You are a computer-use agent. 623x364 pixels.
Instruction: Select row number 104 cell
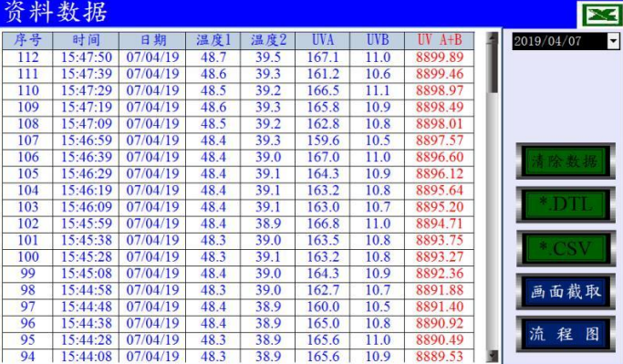coord(27,191)
